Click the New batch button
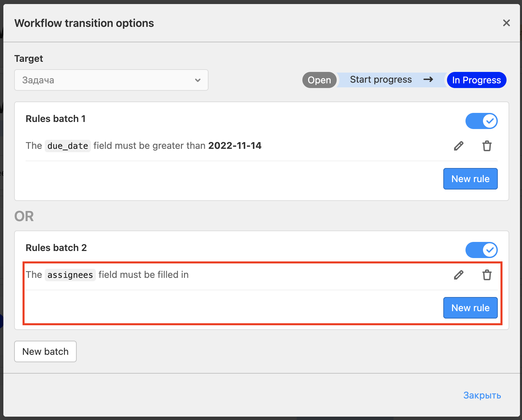Screen dimensions: 522x420 (x=45, y=351)
